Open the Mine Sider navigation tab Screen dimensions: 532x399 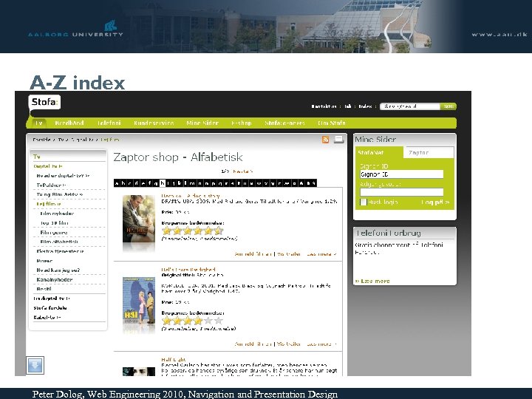[202, 123]
